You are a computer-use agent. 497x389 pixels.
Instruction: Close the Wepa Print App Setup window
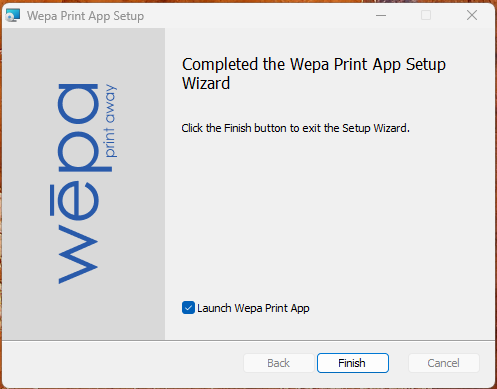472,15
